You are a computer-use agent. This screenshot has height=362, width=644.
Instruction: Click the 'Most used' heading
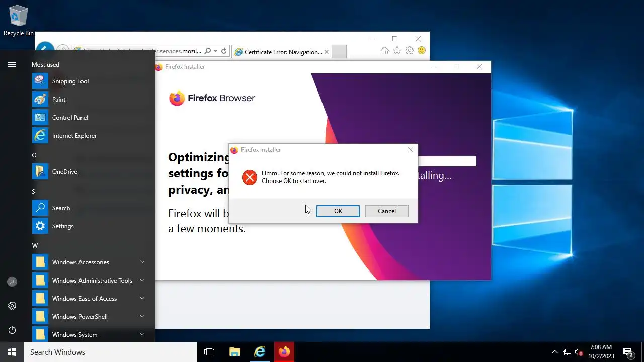[45, 64]
